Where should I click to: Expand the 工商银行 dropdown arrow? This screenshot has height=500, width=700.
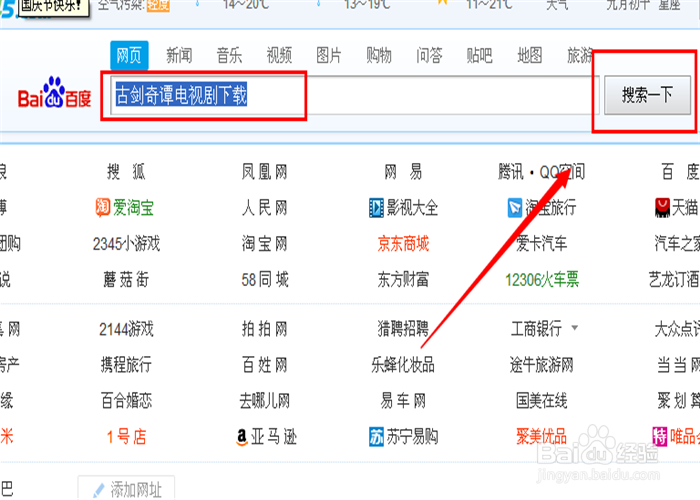575,328
